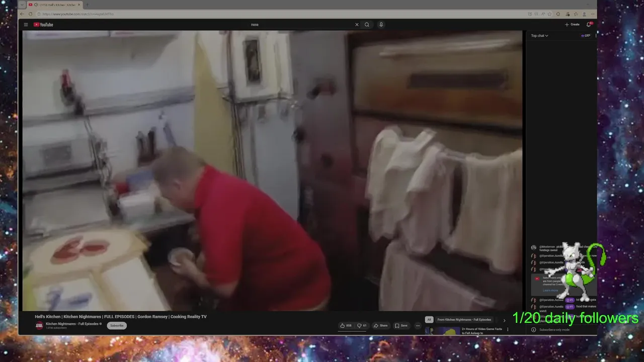
Task: Open the YouTube hamburger guide menu
Action: (26, 25)
